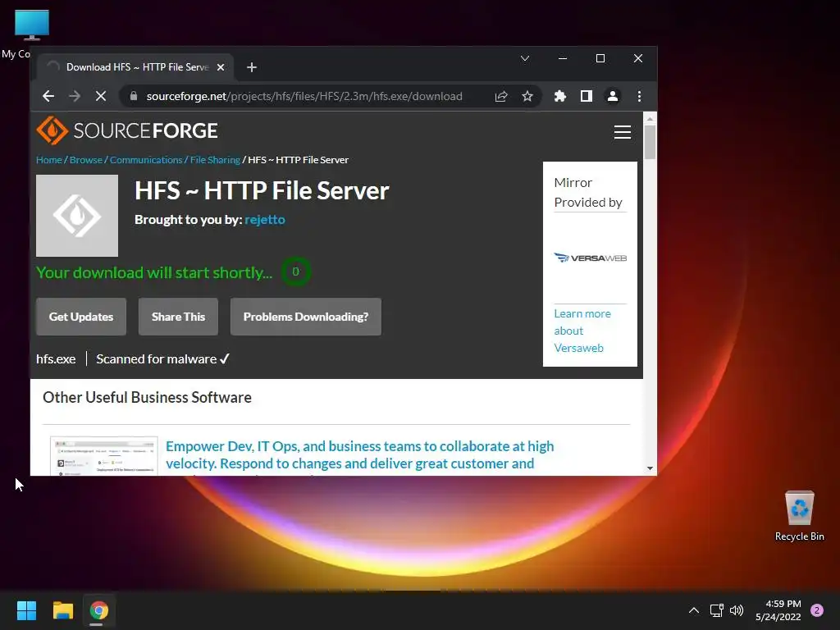This screenshot has width=840, height=630.
Task: Go back using Chrome's back arrow
Action: [48, 97]
